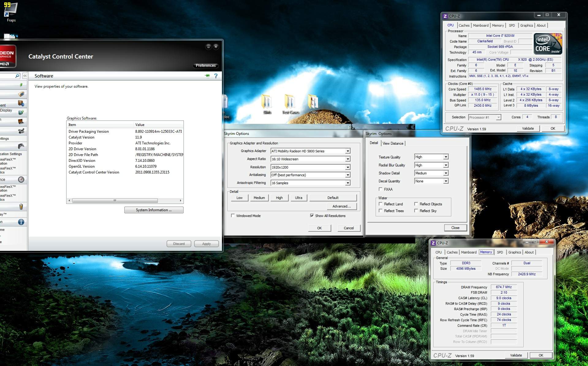Viewport: 588px width, 366px height.
Task: Open the Power battery icon in Catalyst sidebar
Action: (21, 207)
